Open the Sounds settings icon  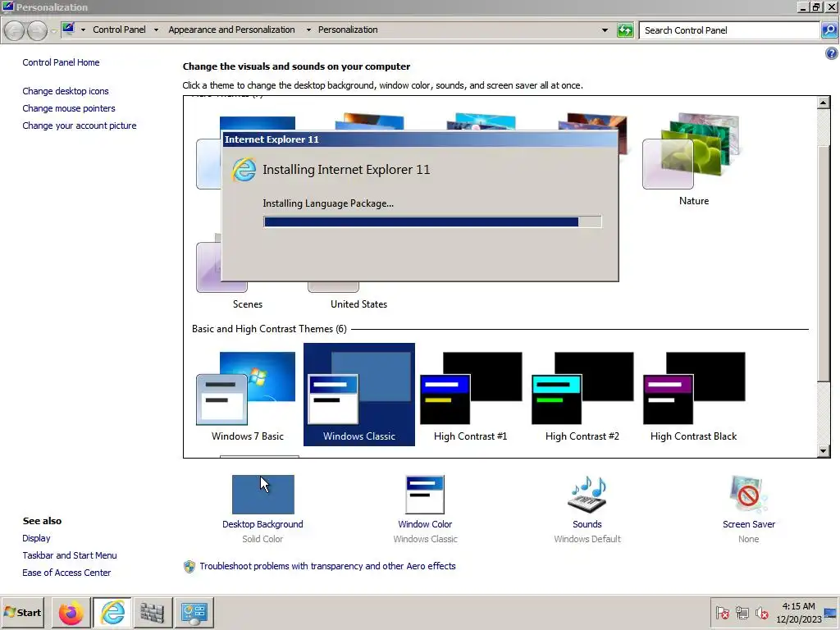587,494
